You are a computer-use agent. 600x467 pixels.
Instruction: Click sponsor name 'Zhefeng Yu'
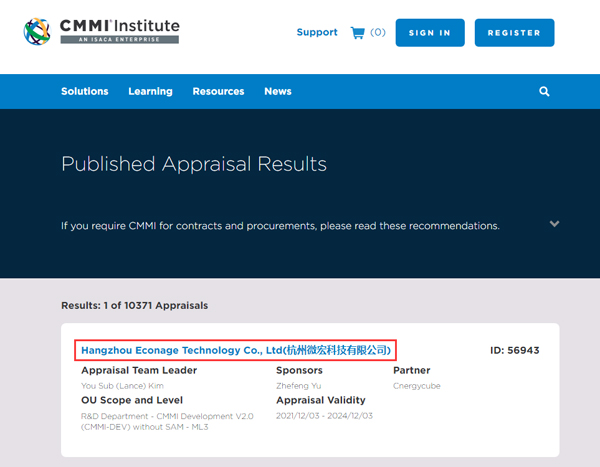[298, 386]
